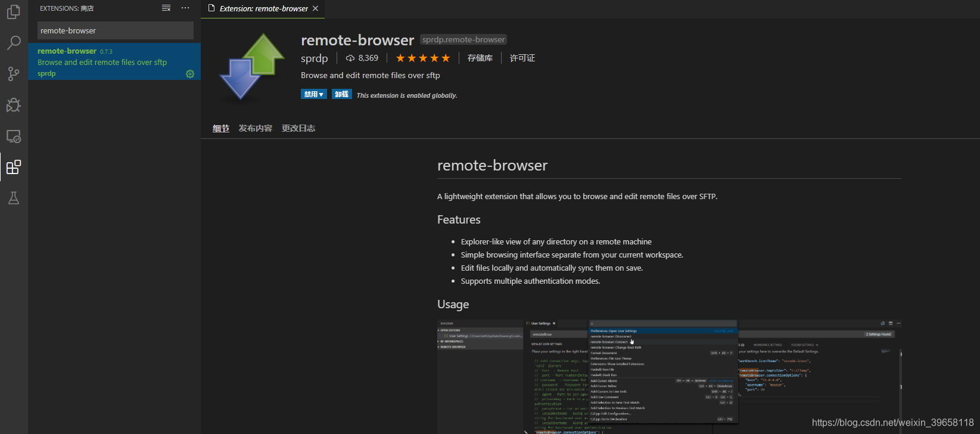Click the README remote-browser heading
The height and width of the screenshot is (434, 980).
tap(492, 165)
